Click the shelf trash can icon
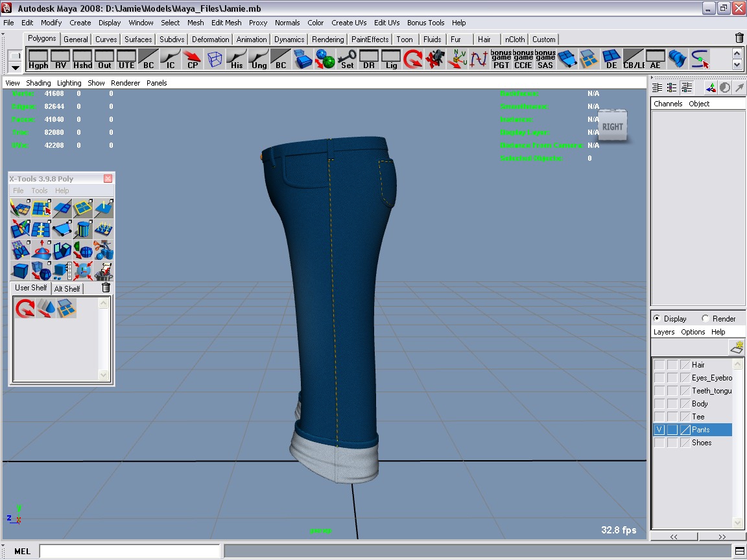Viewport: 747px width, 560px height. pos(739,38)
